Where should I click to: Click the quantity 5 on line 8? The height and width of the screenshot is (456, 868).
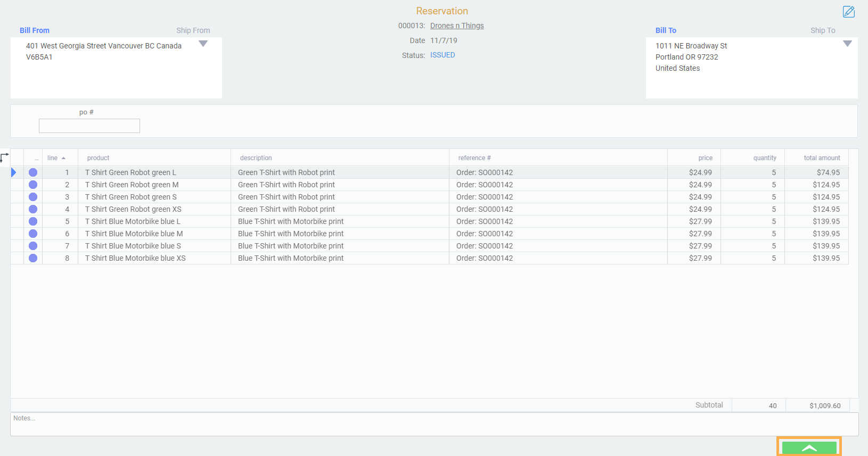click(x=774, y=258)
